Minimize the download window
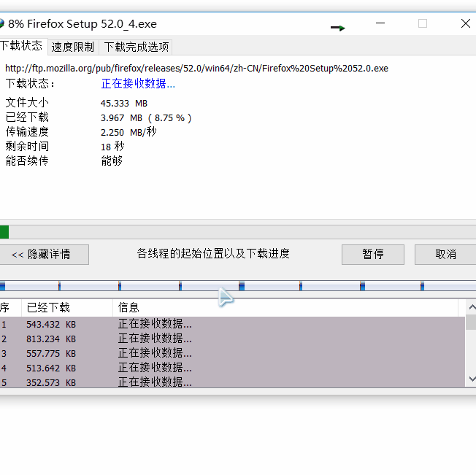This screenshot has height=475, width=476. (380, 23)
